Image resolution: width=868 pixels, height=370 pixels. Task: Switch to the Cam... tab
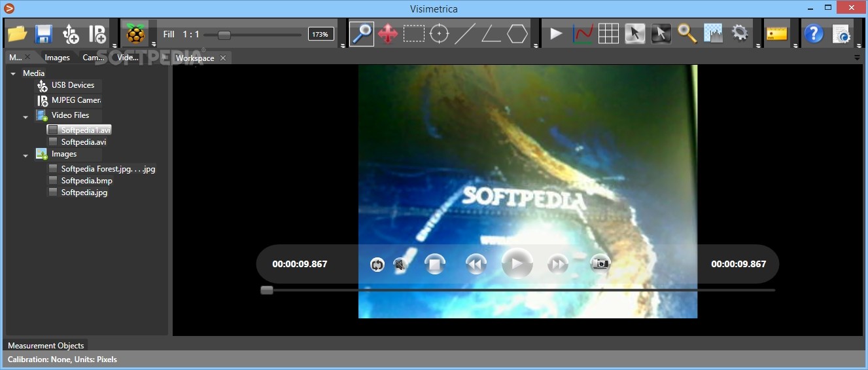coord(94,58)
